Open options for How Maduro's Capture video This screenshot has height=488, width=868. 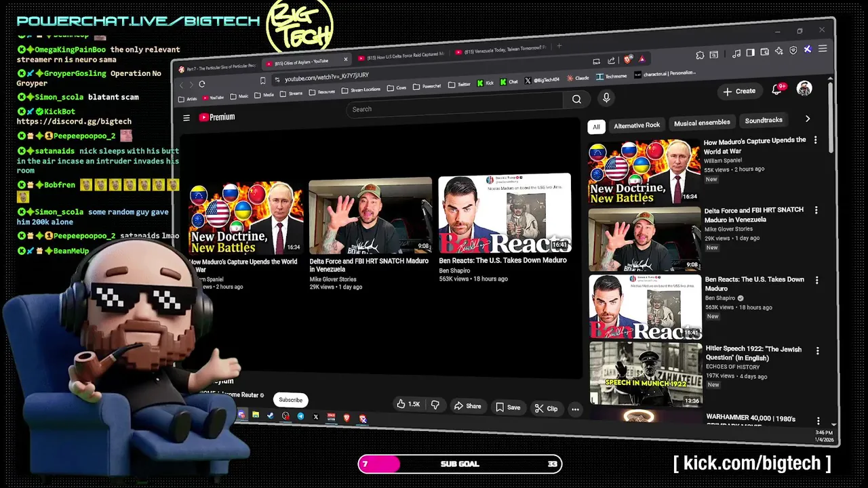[815, 140]
